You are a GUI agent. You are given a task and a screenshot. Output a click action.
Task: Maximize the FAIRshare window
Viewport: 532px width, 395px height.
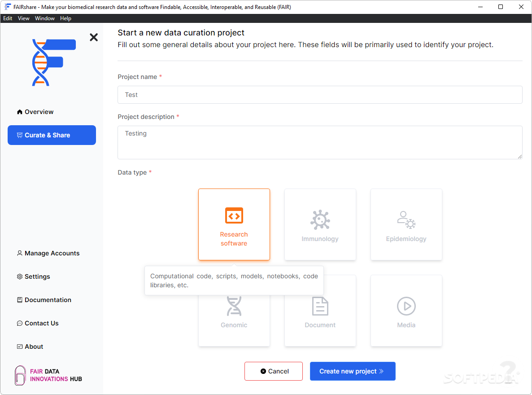[x=501, y=7]
